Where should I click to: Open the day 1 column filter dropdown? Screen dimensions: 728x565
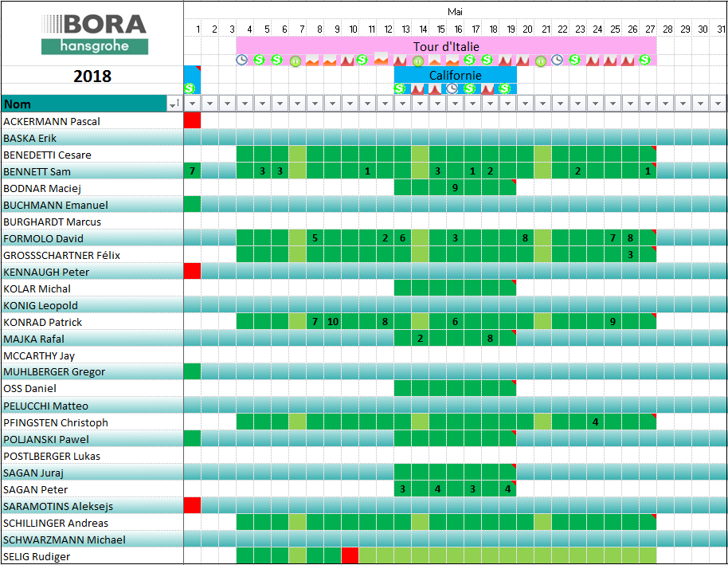(192, 104)
